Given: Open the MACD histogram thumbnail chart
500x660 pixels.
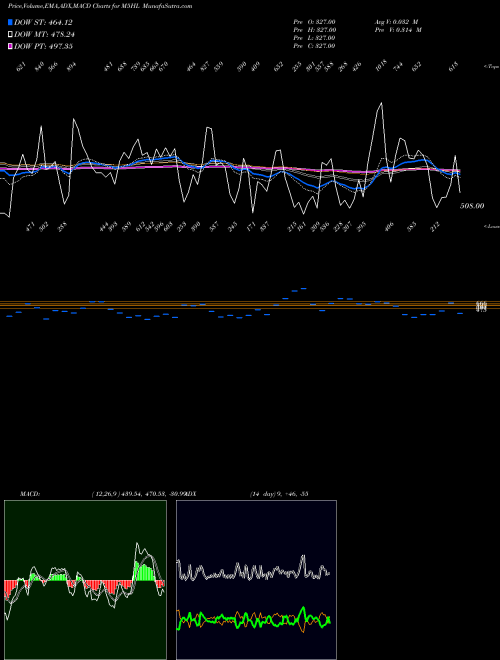Looking at the screenshot, I should [x=85, y=580].
